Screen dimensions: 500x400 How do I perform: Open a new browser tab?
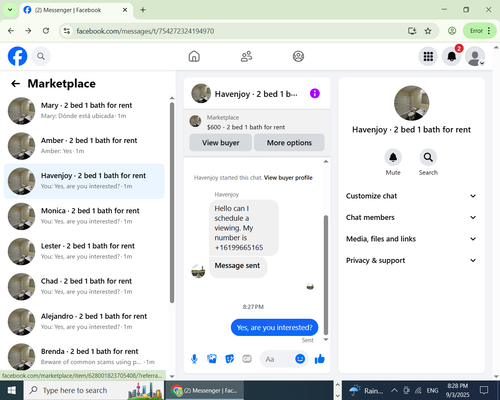tap(143, 10)
